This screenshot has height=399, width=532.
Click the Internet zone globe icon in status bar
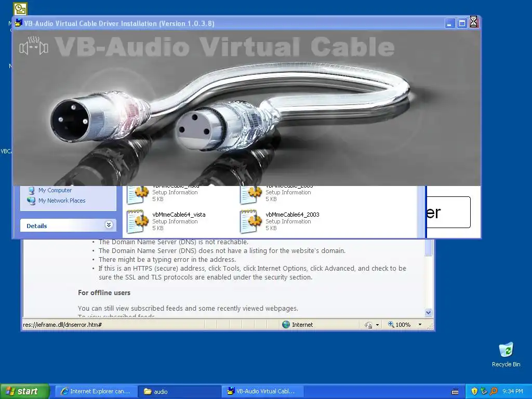[x=286, y=325]
